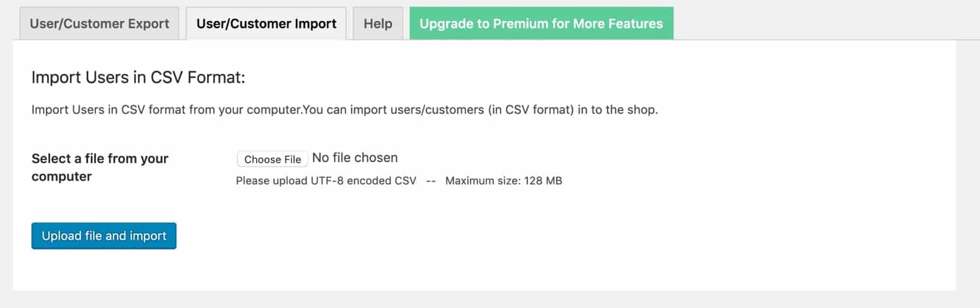Screen dimensions: 980x308
Task: Click the word 'computer' in the file label
Action: coord(61,177)
